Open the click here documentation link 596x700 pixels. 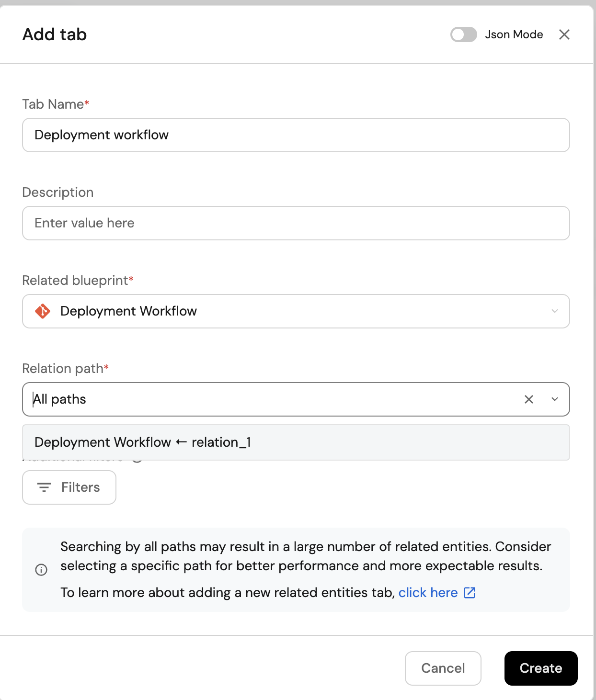click(x=428, y=593)
